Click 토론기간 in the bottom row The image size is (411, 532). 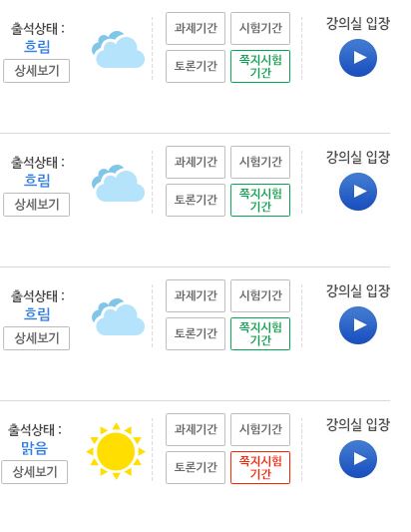pyautogui.click(x=196, y=467)
